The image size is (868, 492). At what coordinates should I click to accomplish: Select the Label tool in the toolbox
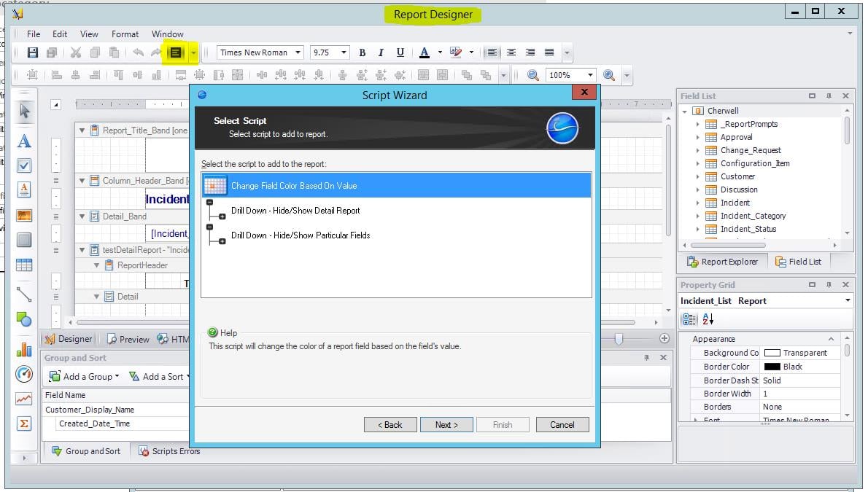24,141
